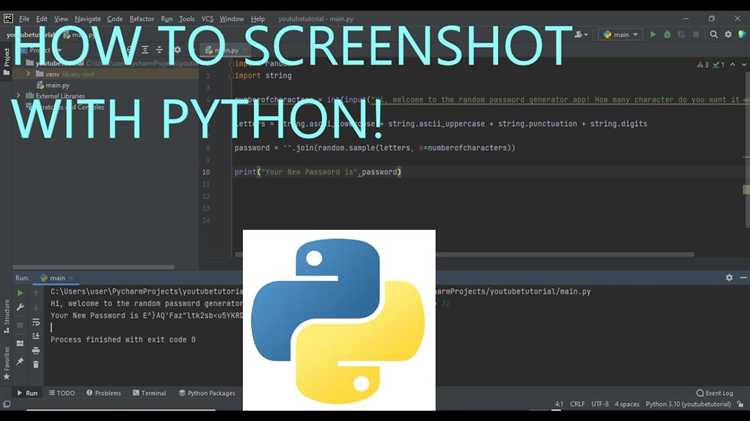Toggle the Project tool window side tab
This screenshot has height=421, width=750.
(6, 61)
